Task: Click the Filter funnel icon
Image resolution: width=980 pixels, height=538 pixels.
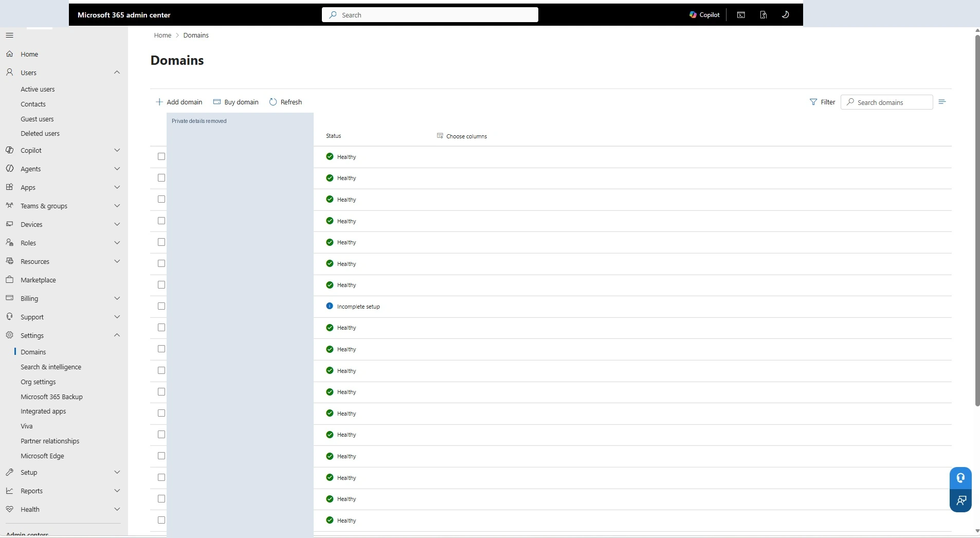Action: 813,102
